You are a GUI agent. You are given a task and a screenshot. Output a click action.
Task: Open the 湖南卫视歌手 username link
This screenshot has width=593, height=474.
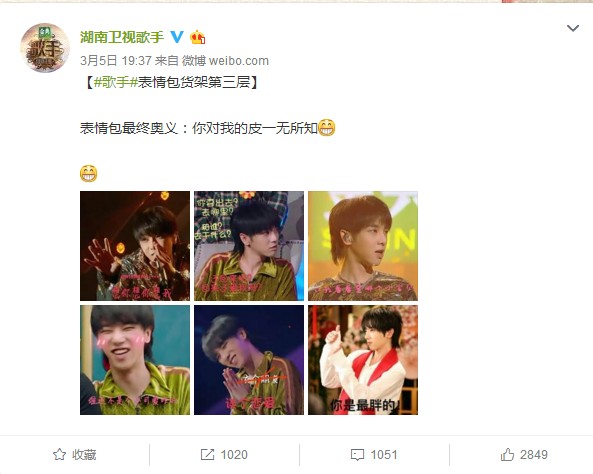coord(122,37)
